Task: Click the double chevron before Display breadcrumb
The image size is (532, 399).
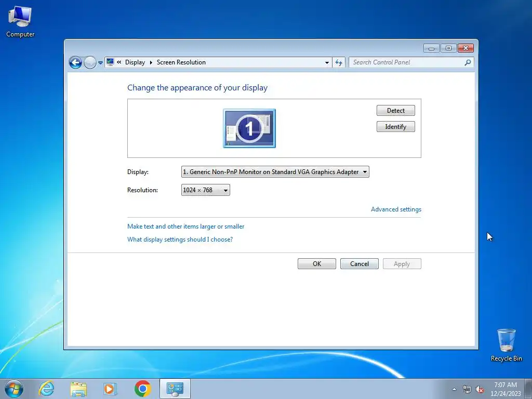Action: 119,62
